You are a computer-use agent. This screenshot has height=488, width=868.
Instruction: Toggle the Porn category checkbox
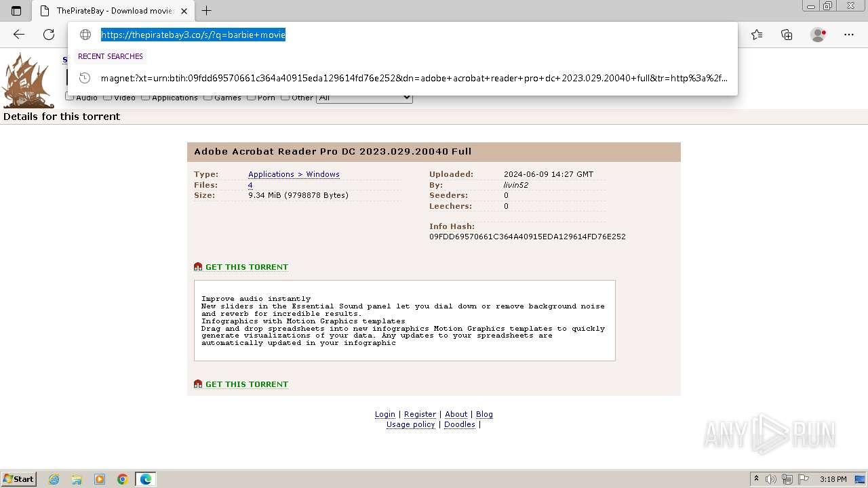251,97
